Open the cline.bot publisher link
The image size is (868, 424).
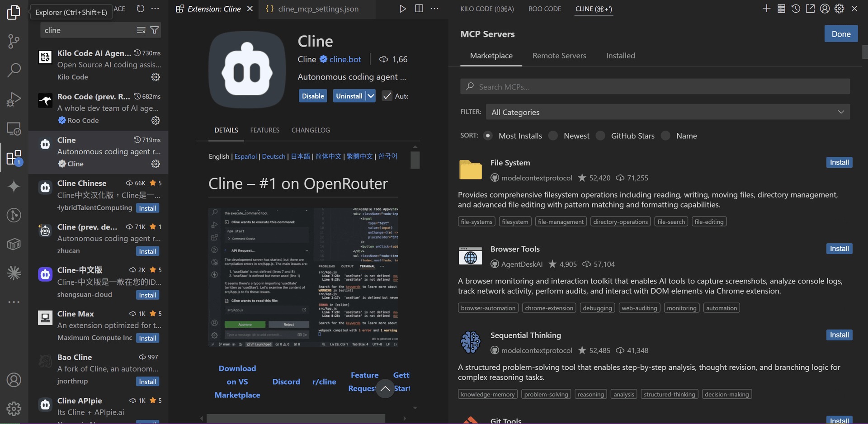pos(345,59)
